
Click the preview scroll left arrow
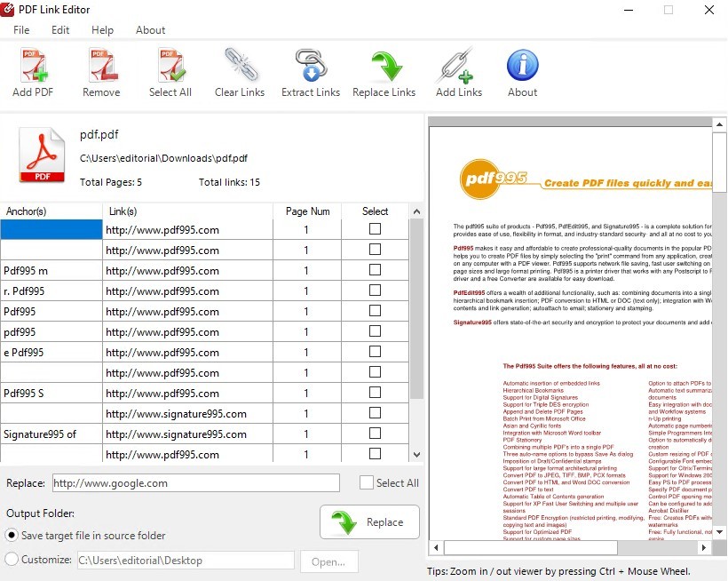pos(436,547)
